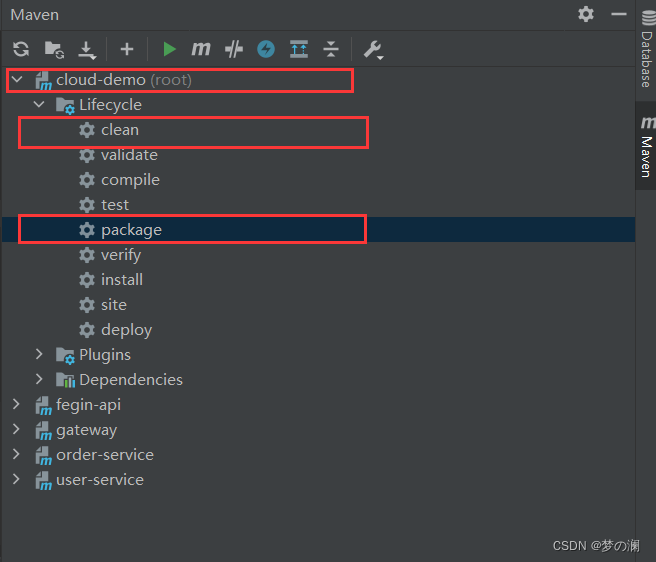Click gear icon beside package
This screenshot has height=562, width=656.
[x=87, y=230]
